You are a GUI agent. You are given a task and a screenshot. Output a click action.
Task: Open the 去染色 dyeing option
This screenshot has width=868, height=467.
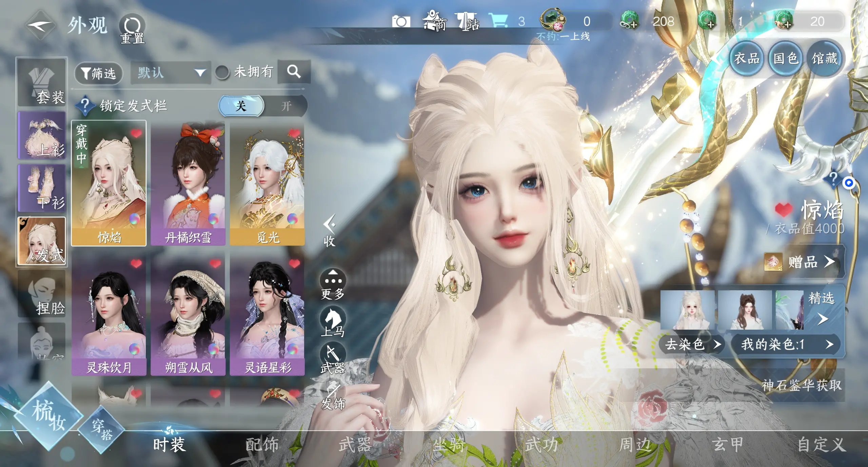(692, 345)
